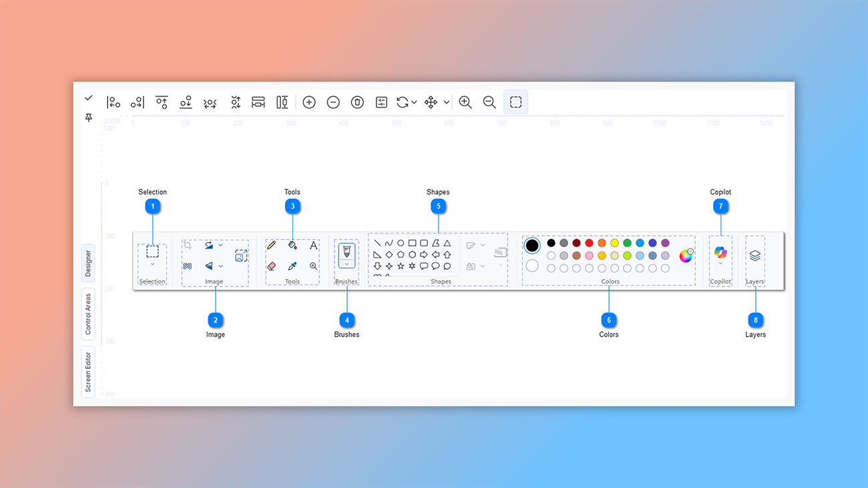This screenshot has height=488, width=868.
Task: Click the Magnifier tool in Tools group
Action: (x=312, y=265)
